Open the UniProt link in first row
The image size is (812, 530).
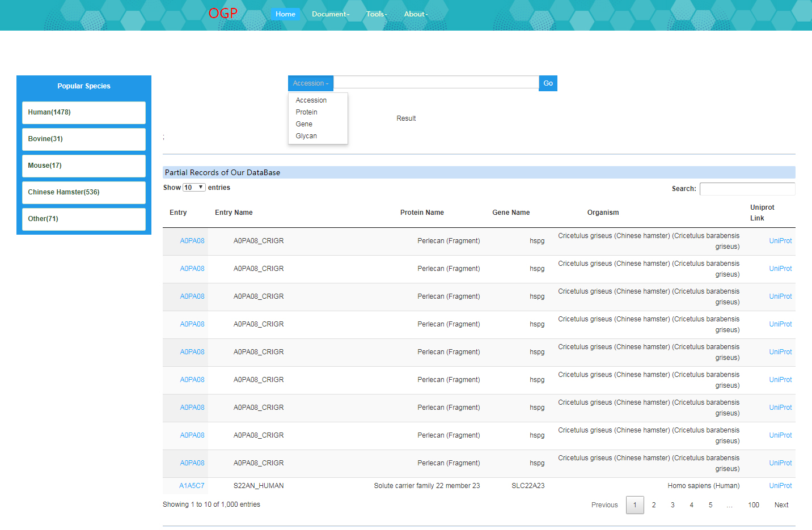(x=780, y=241)
